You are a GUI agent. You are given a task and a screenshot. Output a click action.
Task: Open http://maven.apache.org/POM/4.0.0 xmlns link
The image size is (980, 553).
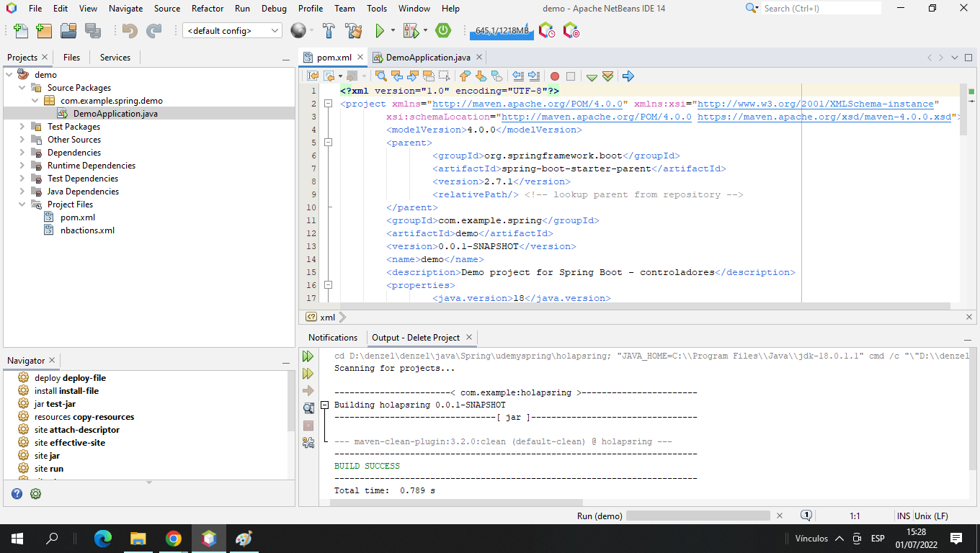point(527,104)
